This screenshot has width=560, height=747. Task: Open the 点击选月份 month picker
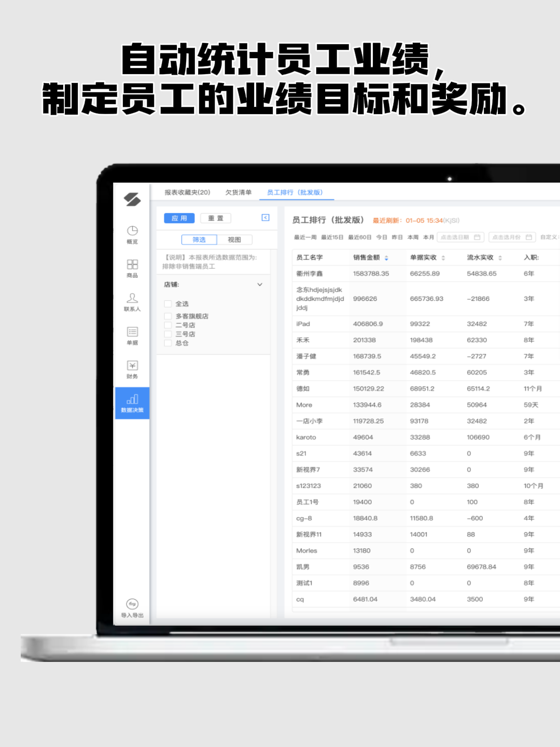point(511,237)
